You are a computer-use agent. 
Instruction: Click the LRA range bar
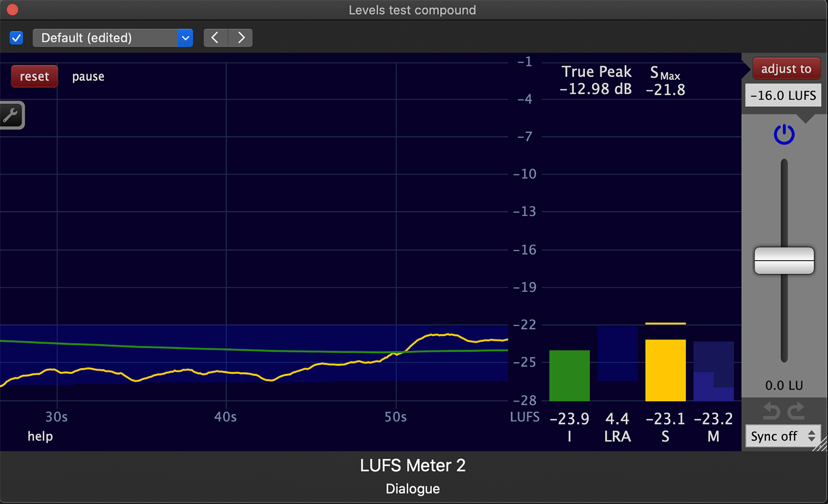(618, 353)
